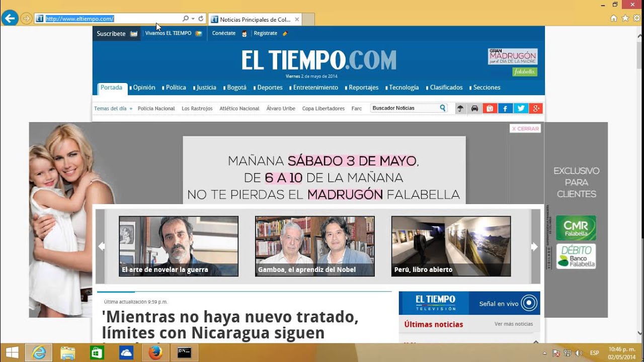
Task: Open the Ver más noticias link
Action: (514, 324)
